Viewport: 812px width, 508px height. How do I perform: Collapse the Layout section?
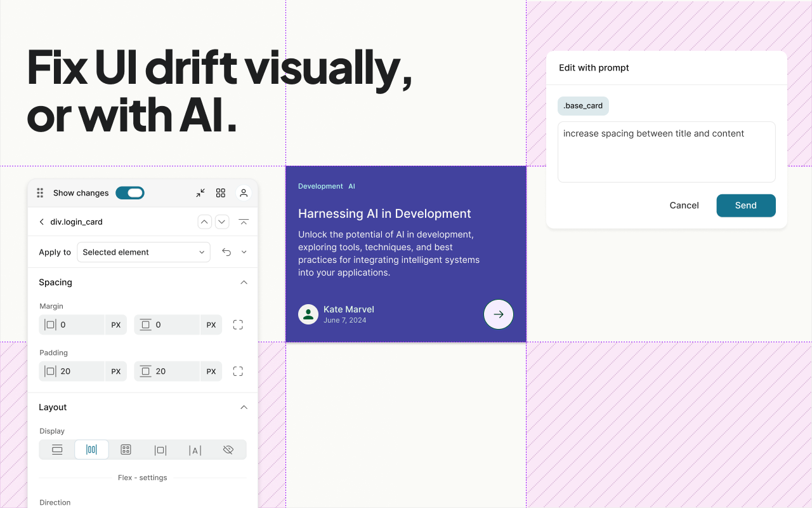(x=244, y=408)
